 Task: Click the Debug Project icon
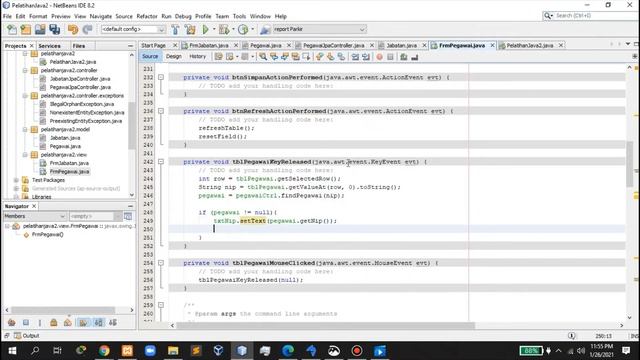(224, 29)
